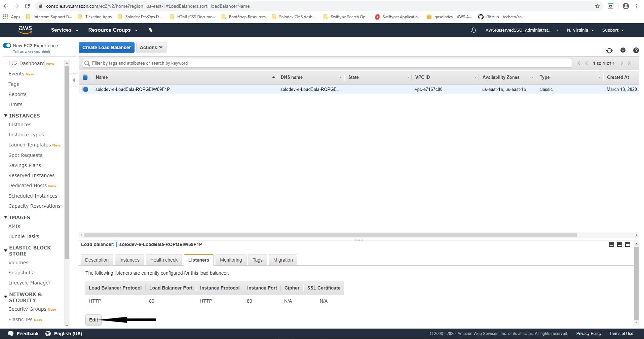The width and height of the screenshot is (644, 339).
Task: Click the sidebar vertical scrollbar
Action: tap(67, 162)
